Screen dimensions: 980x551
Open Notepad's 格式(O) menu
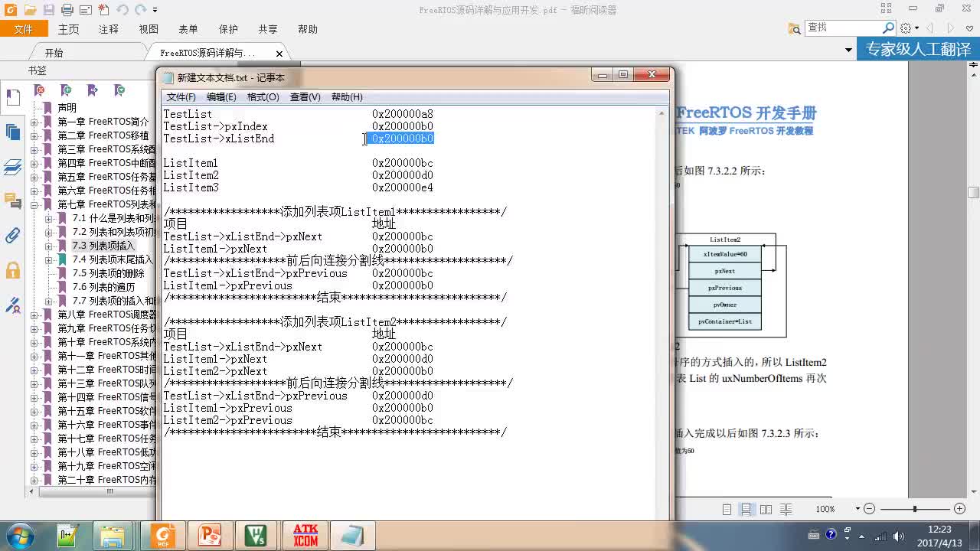(263, 97)
